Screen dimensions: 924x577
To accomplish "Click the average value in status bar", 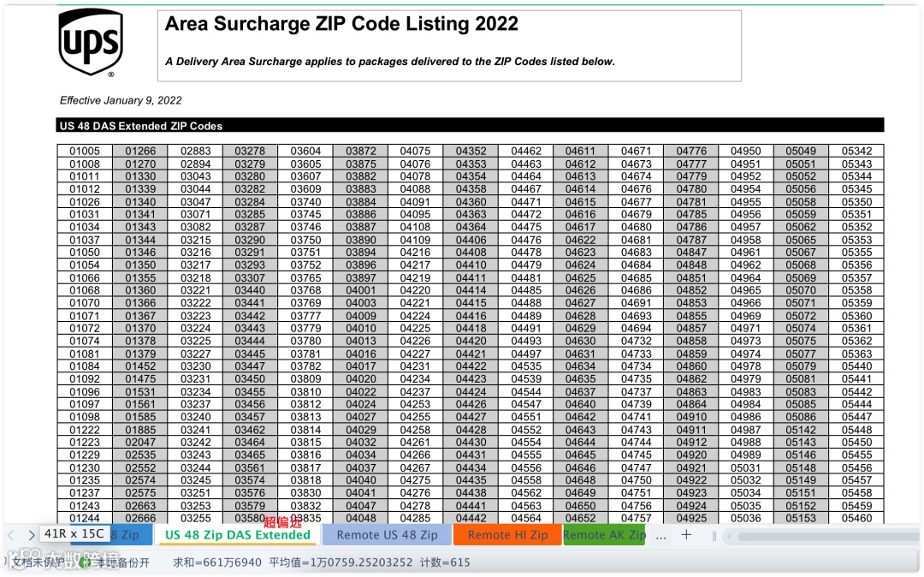I will [x=341, y=562].
